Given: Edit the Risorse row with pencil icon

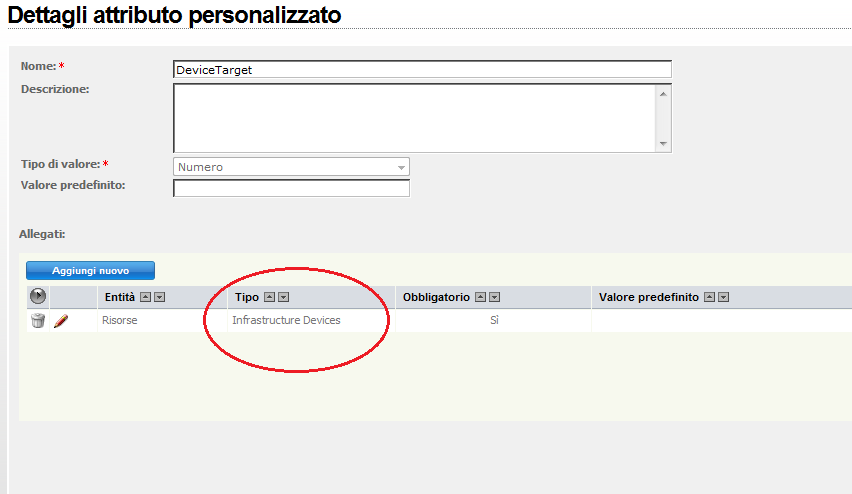Looking at the screenshot, I should click(61, 321).
